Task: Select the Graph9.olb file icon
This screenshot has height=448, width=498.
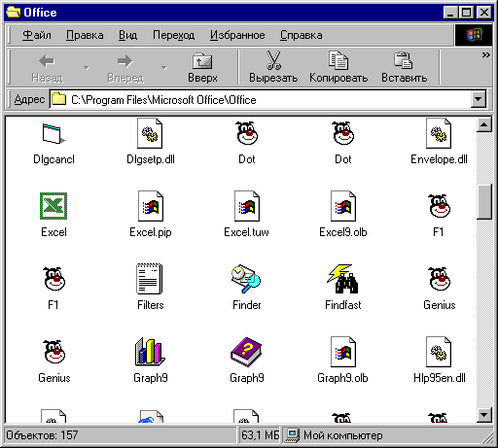Action: point(343,352)
